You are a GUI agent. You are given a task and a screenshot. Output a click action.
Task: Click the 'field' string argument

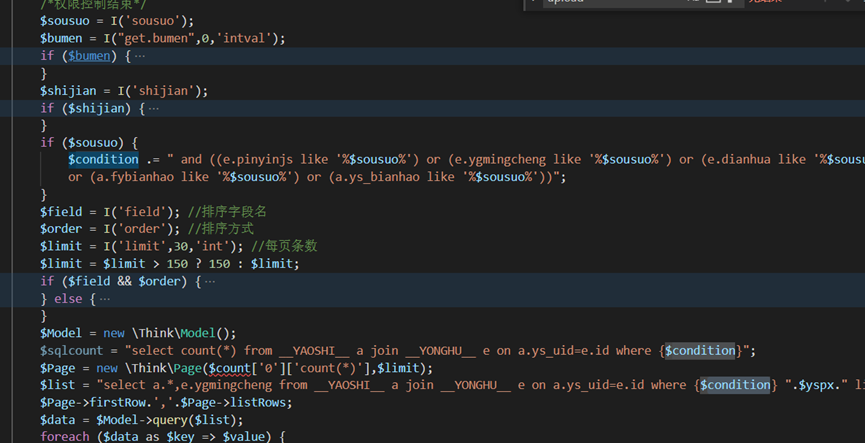pyautogui.click(x=142, y=212)
